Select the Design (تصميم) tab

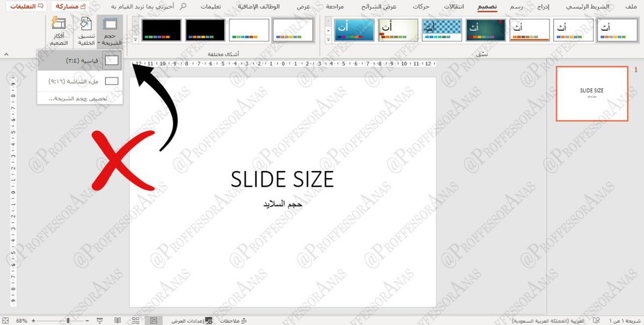(487, 6)
